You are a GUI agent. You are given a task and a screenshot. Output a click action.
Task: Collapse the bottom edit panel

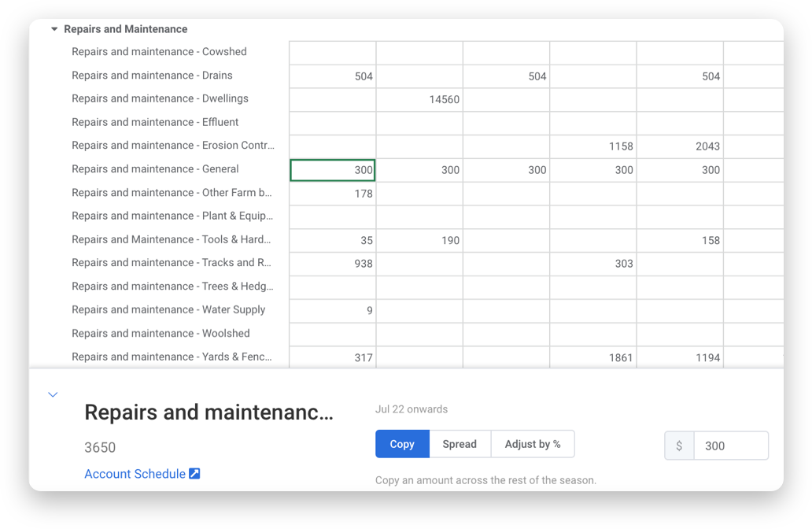coord(53,394)
